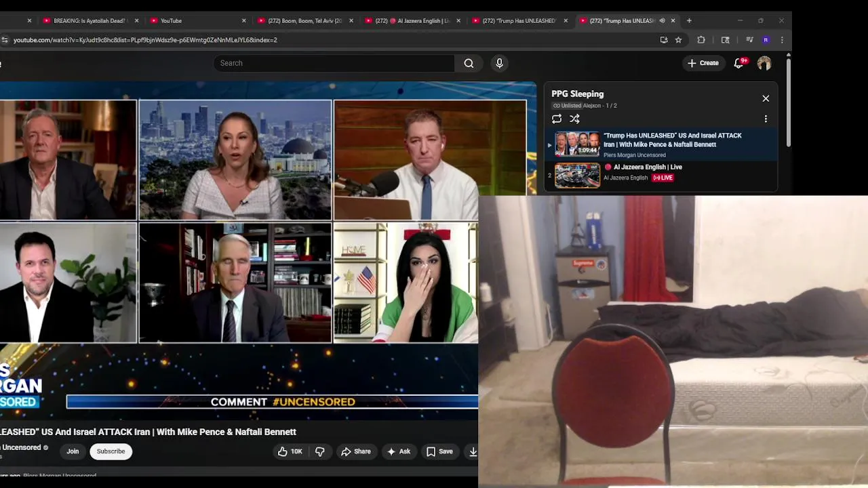The image size is (868, 488).
Task: Open the Chrome profile R icon
Action: point(766,40)
